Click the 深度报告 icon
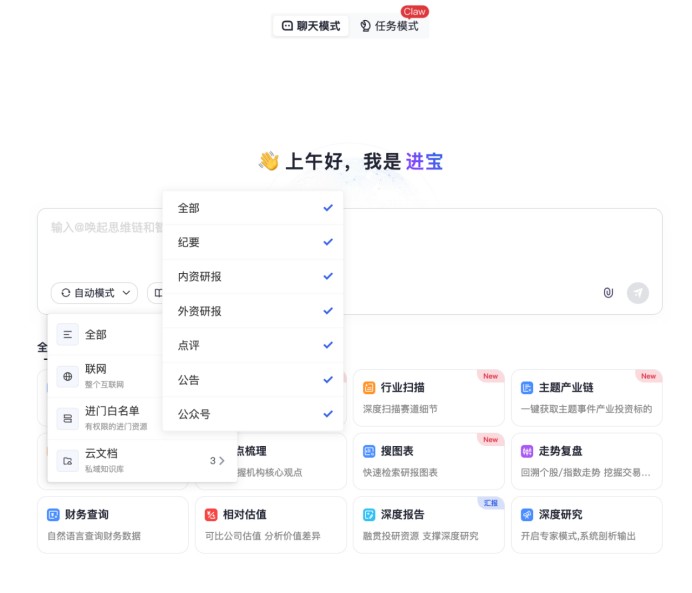This screenshot has width=692, height=593. [369, 515]
